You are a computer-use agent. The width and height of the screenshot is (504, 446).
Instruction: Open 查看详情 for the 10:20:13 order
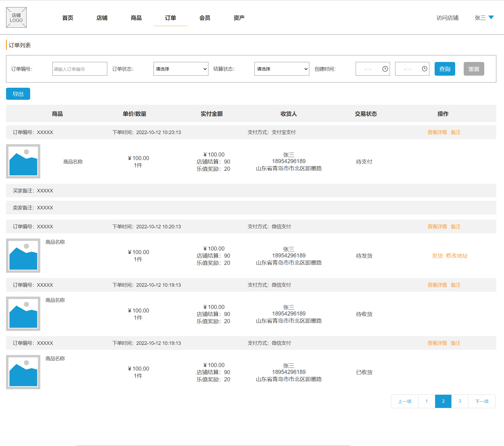pos(437,226)
